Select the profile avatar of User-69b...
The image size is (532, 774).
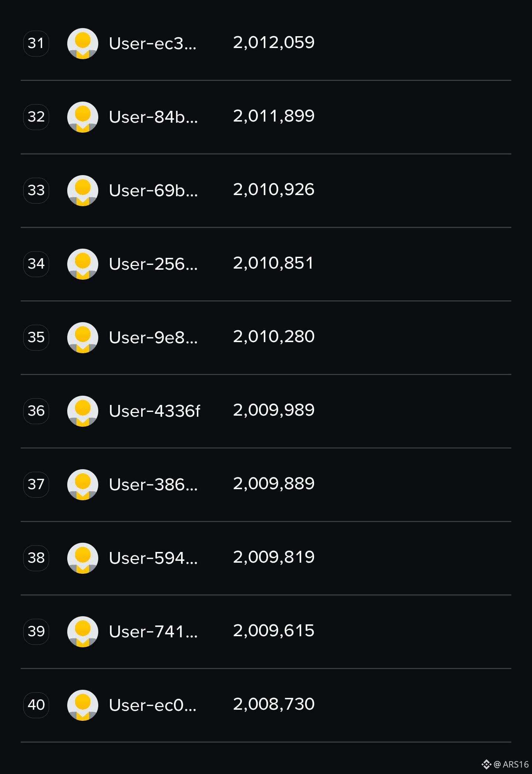tap(82, 190)
